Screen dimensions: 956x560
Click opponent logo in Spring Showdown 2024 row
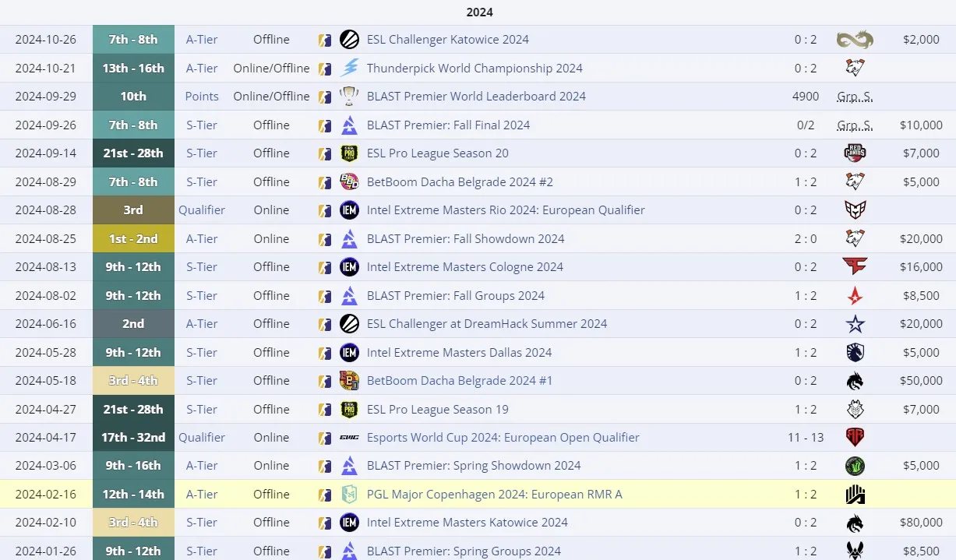pos(855,466)
